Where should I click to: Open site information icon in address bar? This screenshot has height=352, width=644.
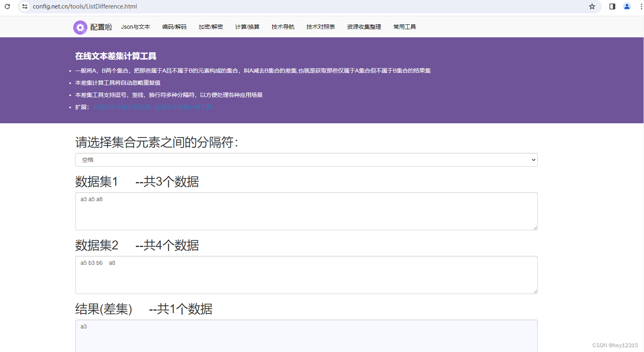click(x=25, y=6)
